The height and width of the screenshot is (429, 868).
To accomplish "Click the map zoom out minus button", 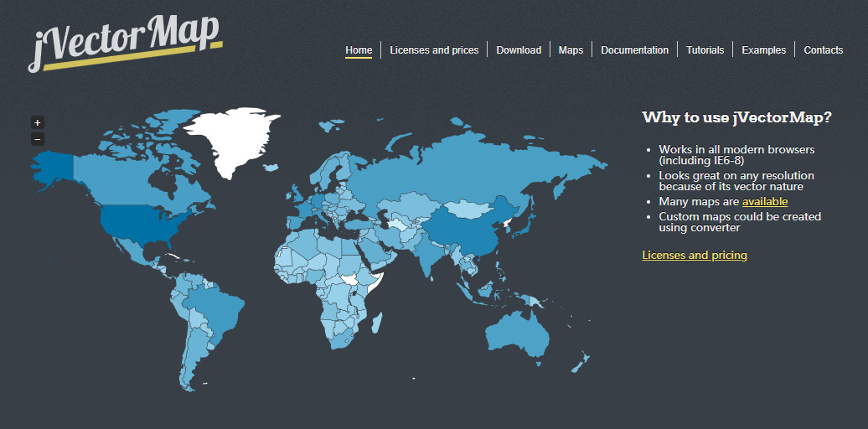I will point(37,139).
